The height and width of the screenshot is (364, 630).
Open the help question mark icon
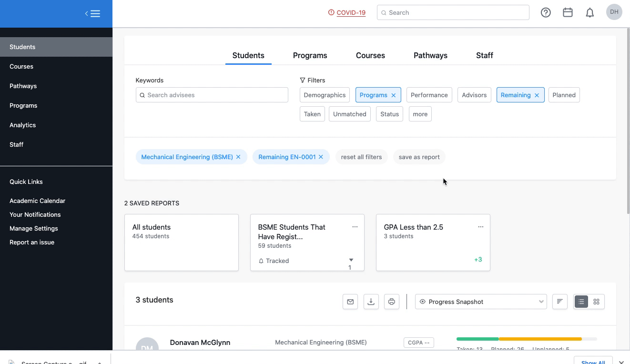tap(546, 13)
